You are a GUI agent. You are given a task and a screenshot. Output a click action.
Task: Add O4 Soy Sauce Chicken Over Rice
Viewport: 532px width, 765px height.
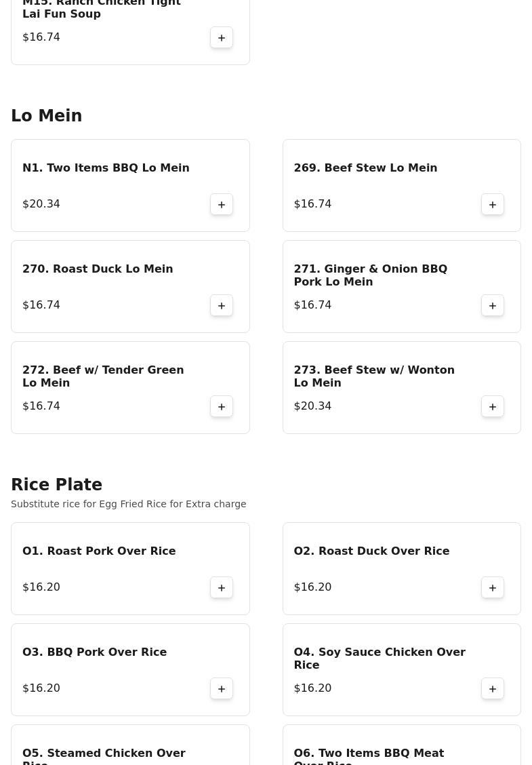tap(493, 689)
